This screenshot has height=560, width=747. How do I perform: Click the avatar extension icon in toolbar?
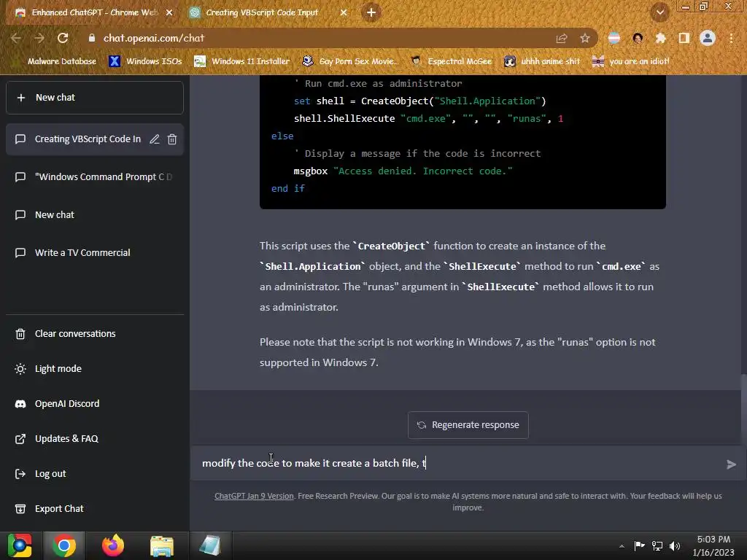(638, 38)
